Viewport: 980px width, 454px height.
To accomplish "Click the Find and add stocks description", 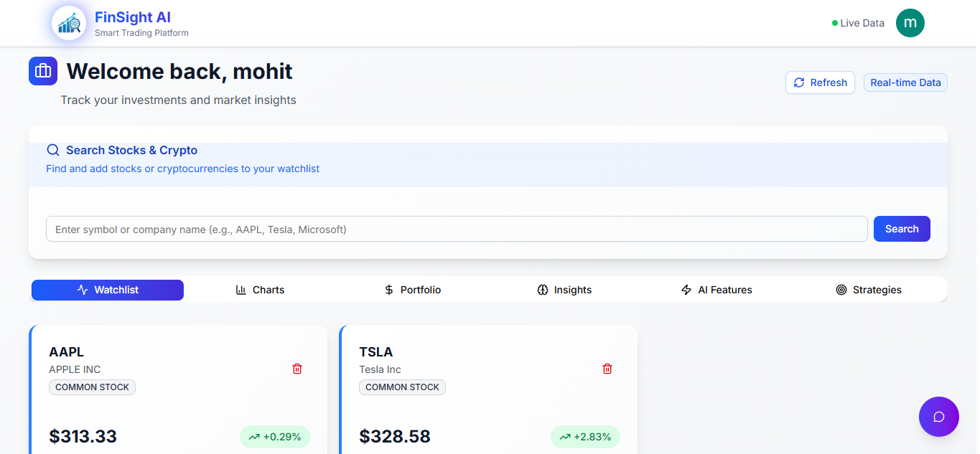I will (182, 169).
